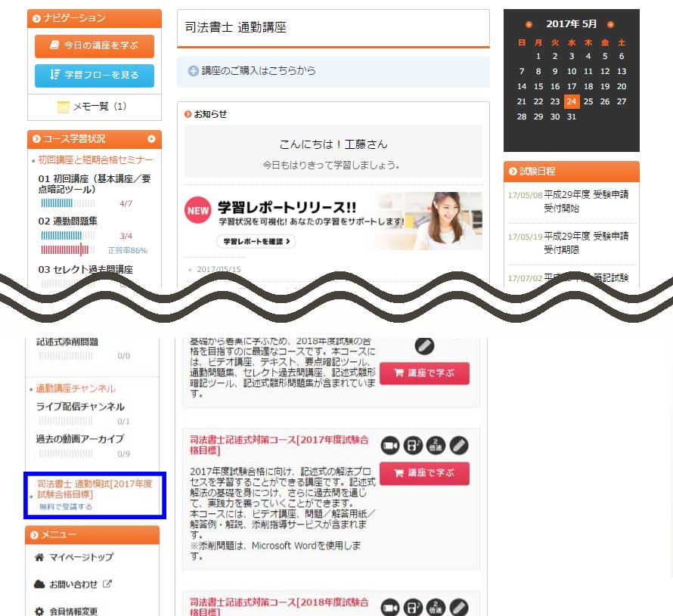Click pencil icon for 2018年度 course
Screen dimensions: 673x616
tap(459, 608)
